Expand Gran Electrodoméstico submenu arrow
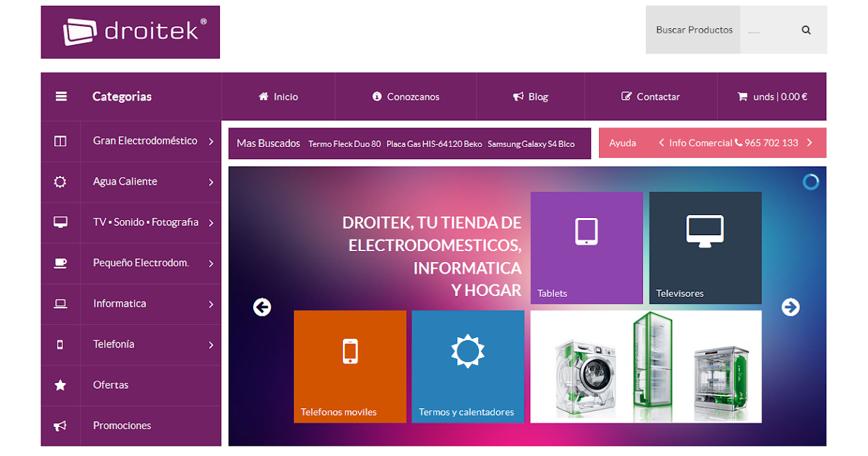Image resolution: width=868 pixels, height=456 pixels. coord(211,142)
